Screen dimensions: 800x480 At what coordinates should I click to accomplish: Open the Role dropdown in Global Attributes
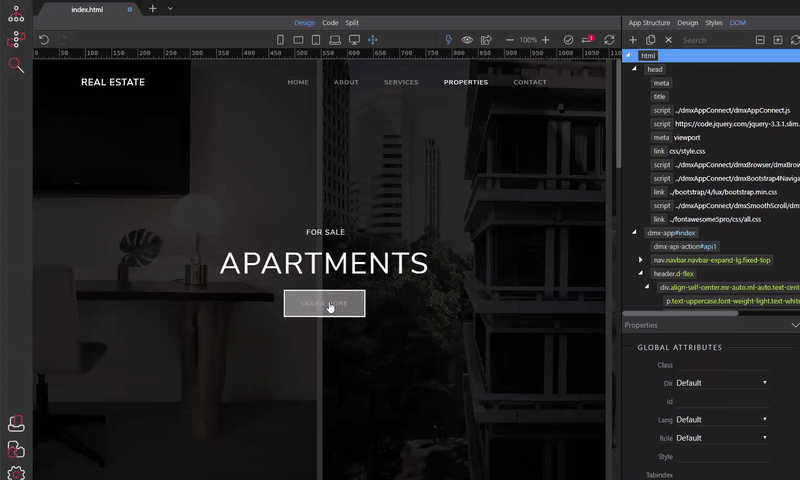point(721,438)
